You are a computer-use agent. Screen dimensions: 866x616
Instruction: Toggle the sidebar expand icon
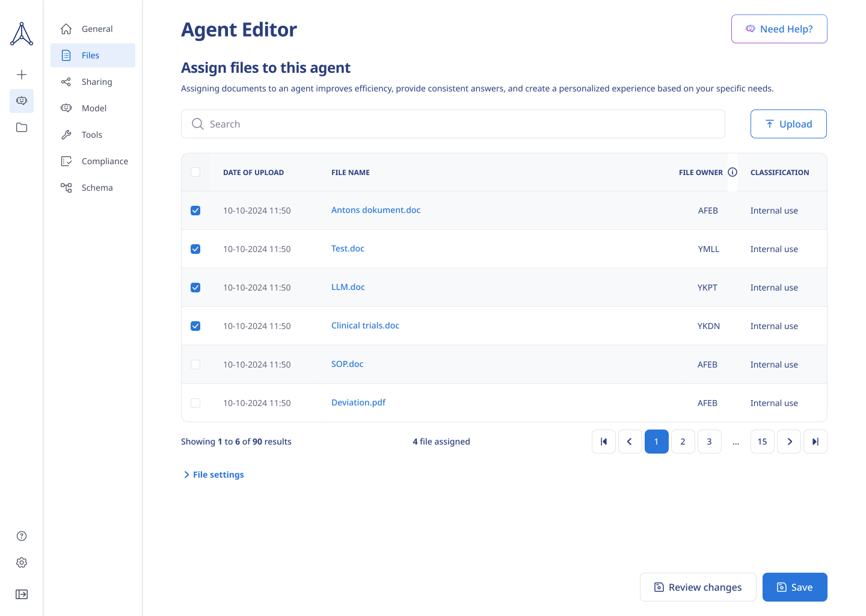[22, 594]
